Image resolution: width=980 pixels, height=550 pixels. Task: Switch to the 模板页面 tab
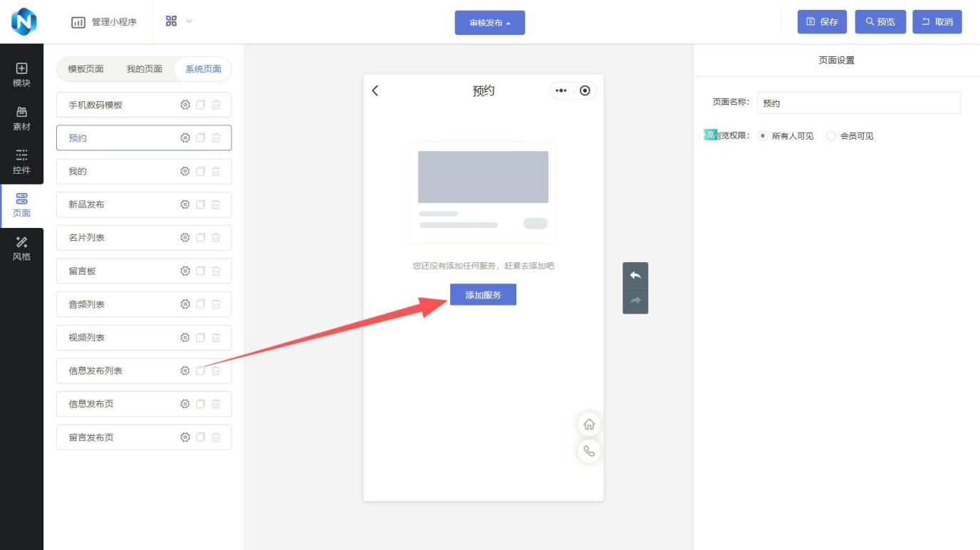click(85, 69)
